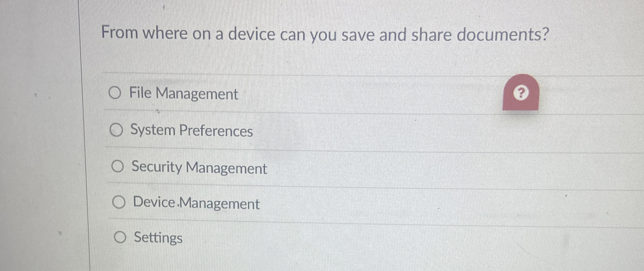644x271 pixels.
Task: Click the Settings answer label
Action: point(158,238)
